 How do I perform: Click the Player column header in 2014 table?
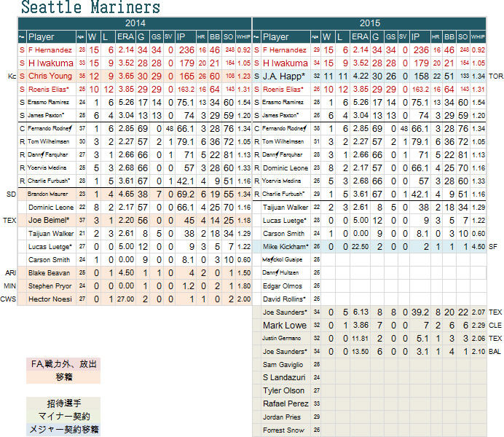click(51, 37)
